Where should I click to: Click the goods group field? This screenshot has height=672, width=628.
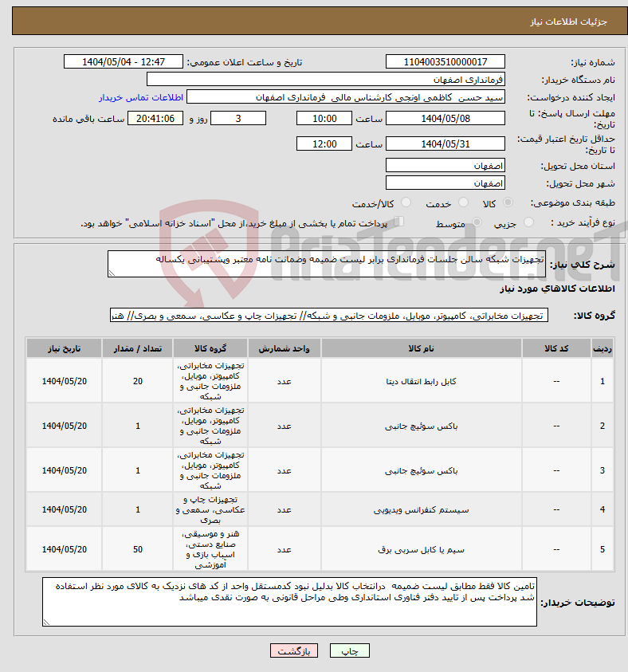click(329, 316)
